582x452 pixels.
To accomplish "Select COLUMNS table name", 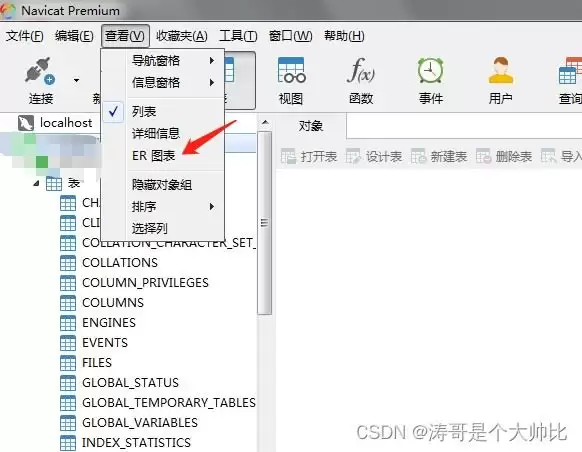I will pos(113,303).
